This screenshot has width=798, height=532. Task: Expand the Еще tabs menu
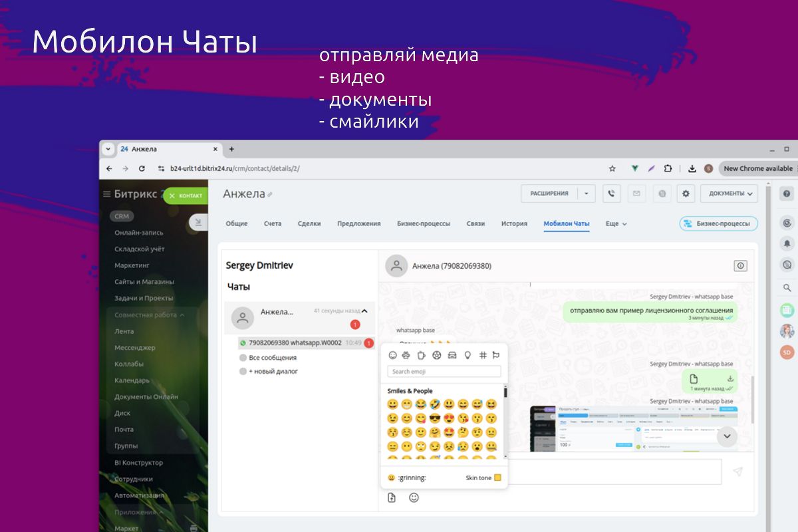click(616, 224)
